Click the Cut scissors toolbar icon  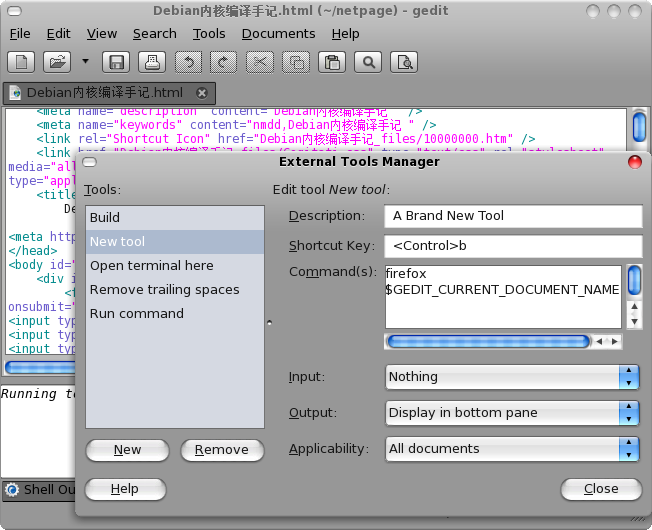tap(260, 62)
